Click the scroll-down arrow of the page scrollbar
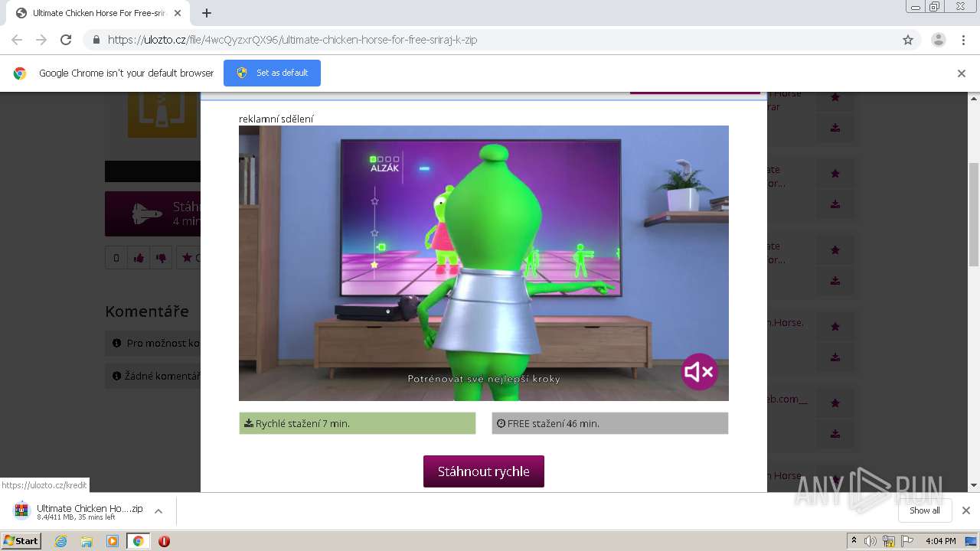This screenshot has width=980, height=551. tap(974, 485)
